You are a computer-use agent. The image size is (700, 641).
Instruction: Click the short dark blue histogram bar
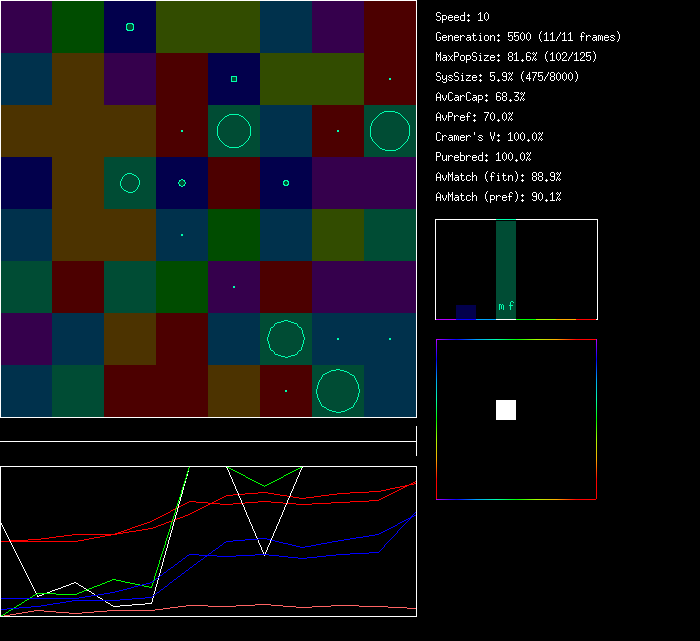click(466, 312)
